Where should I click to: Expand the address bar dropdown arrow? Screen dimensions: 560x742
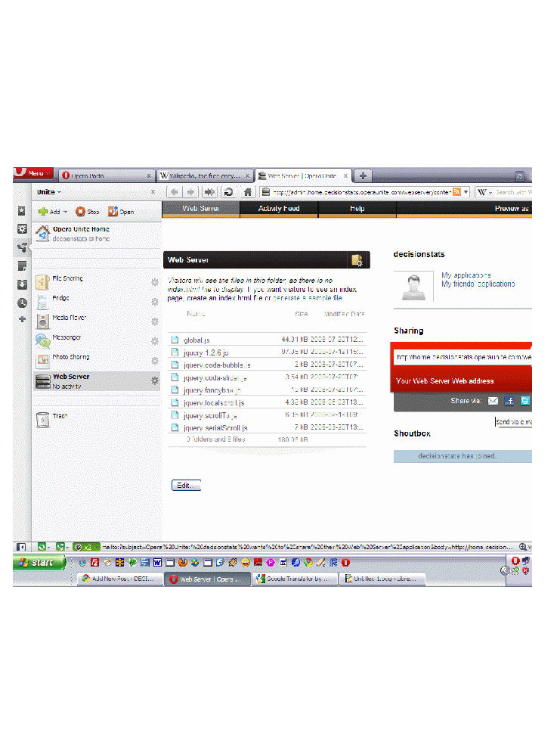click(467, 193)
